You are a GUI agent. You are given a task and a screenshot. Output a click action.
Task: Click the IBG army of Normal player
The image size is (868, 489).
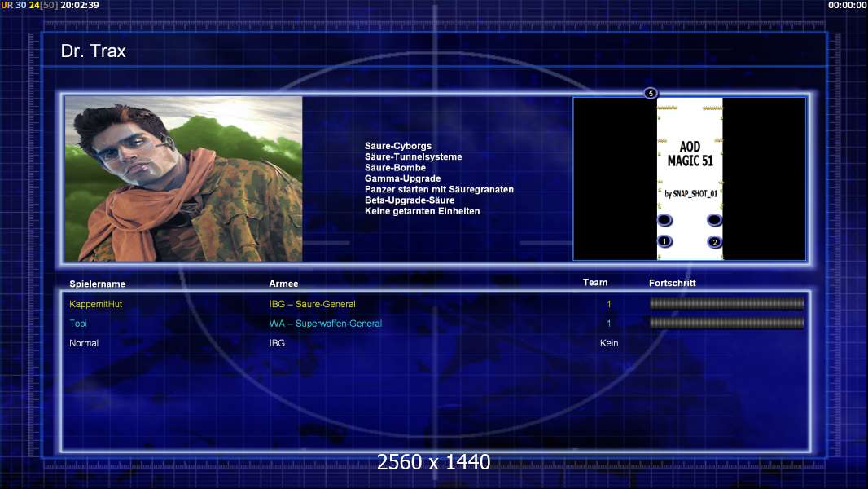(x=277, y=343)
